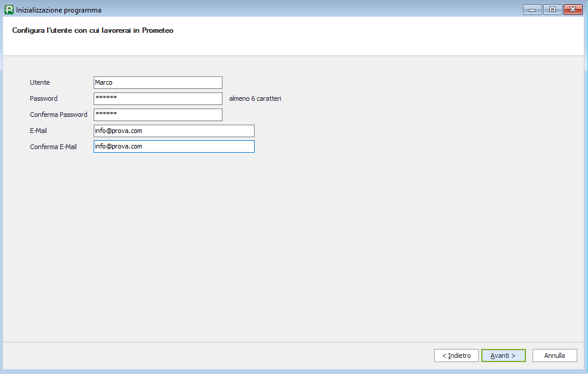Click the Conferma E-Mail label
Image resolution: width=588 pixels, height=374 pixels.
[53, 147]
